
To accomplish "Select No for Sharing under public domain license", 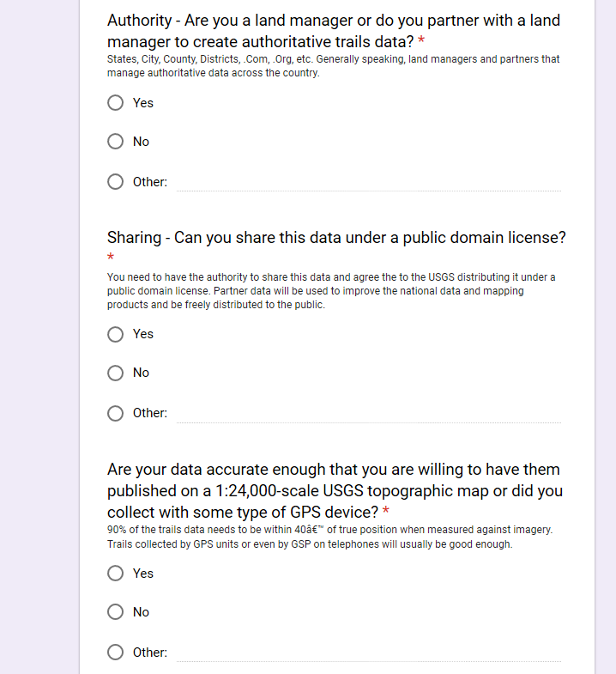I will click(116, 373).
